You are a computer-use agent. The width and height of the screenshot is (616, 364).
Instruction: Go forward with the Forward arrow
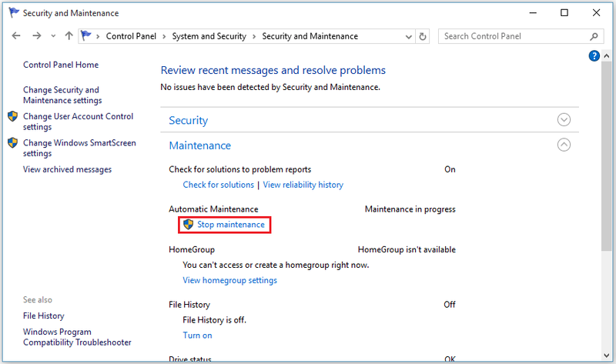[36, 35]
